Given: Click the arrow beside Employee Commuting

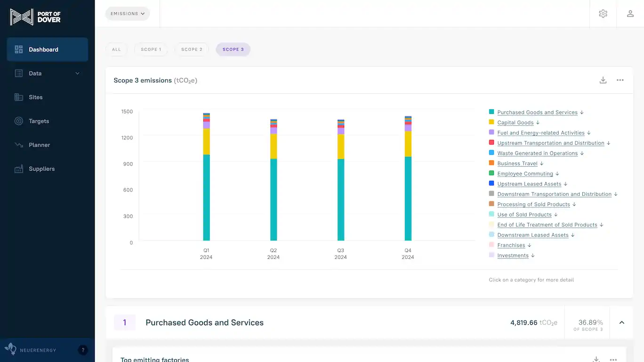Looking at the screenshot, I should (557, 174).
